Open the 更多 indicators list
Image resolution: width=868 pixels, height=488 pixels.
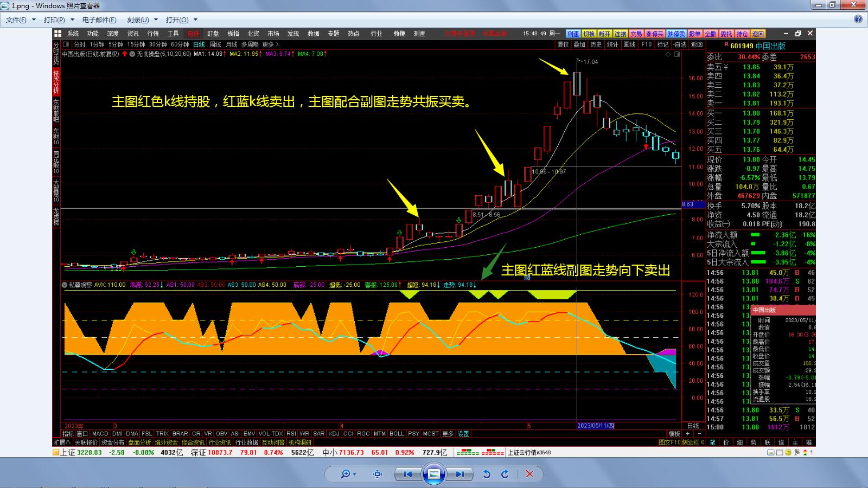(448, 434)
